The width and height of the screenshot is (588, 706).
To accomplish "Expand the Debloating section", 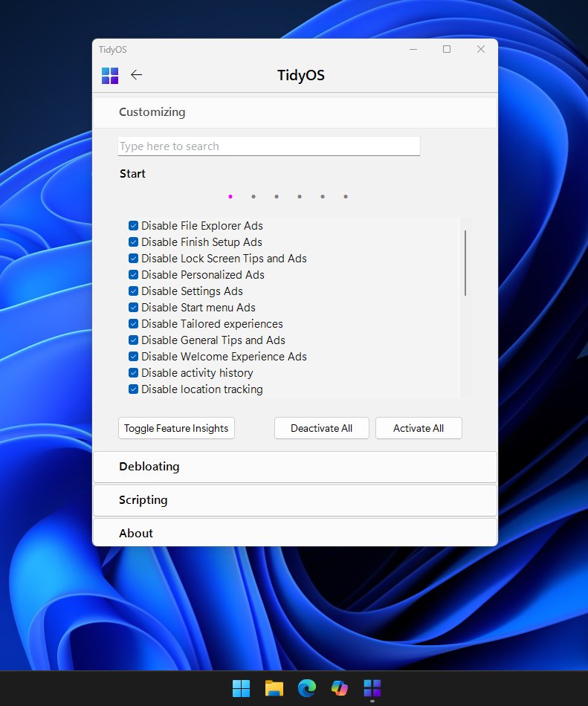I will (x=295, y=467).
